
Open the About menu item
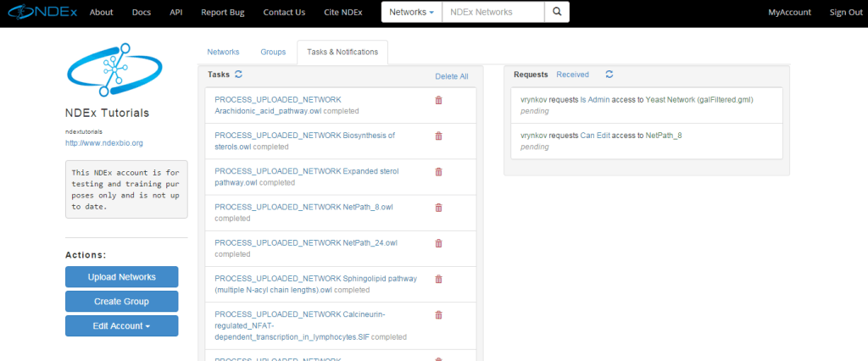pos(102,12)
